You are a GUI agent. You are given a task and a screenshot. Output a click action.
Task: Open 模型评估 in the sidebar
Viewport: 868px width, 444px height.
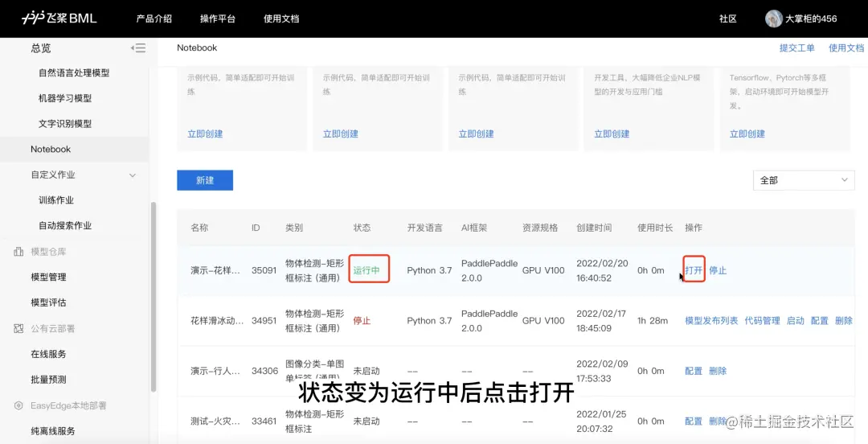point(48,302)
